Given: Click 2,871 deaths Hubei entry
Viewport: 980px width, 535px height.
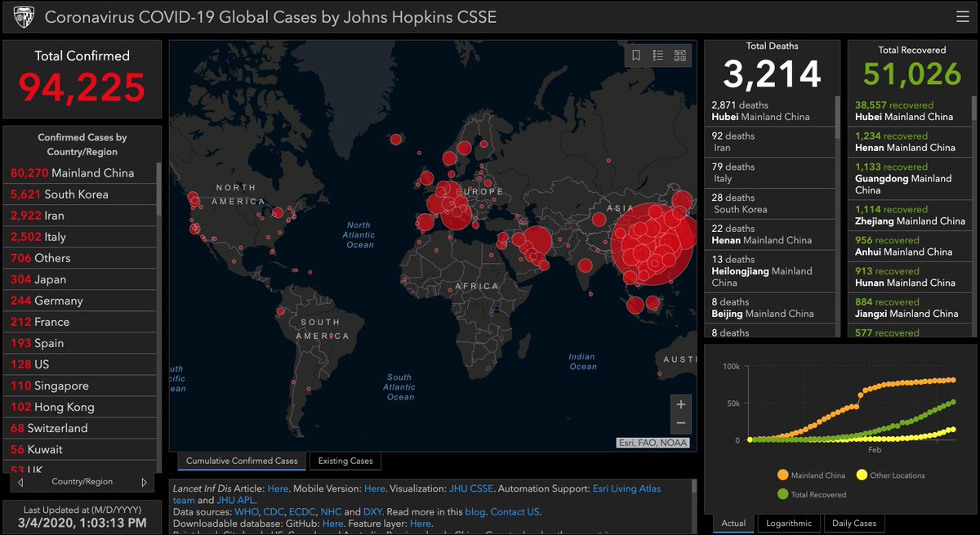Looking at the screenshot, I should click(x=769, y=111).
